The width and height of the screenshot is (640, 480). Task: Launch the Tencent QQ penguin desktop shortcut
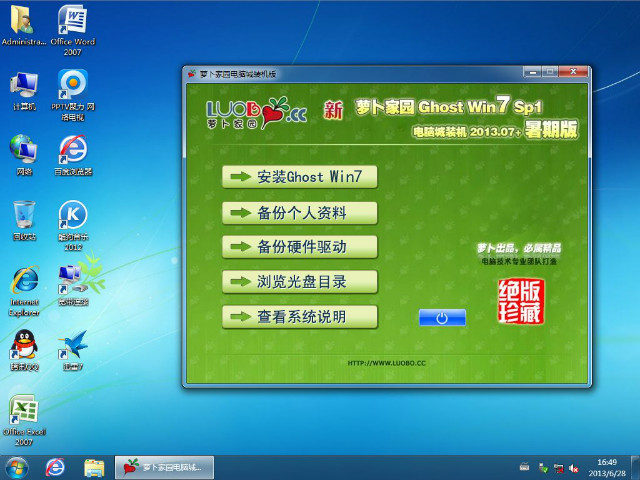[x=24, y=350]
